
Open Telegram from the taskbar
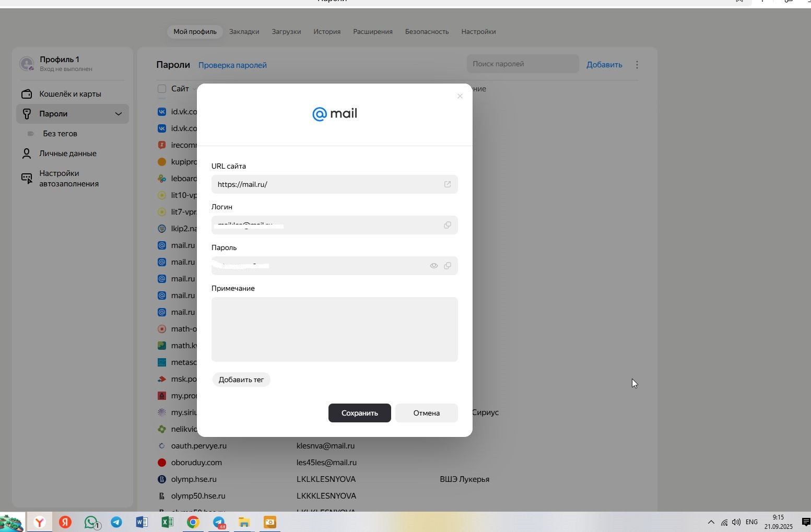[116, 522]
